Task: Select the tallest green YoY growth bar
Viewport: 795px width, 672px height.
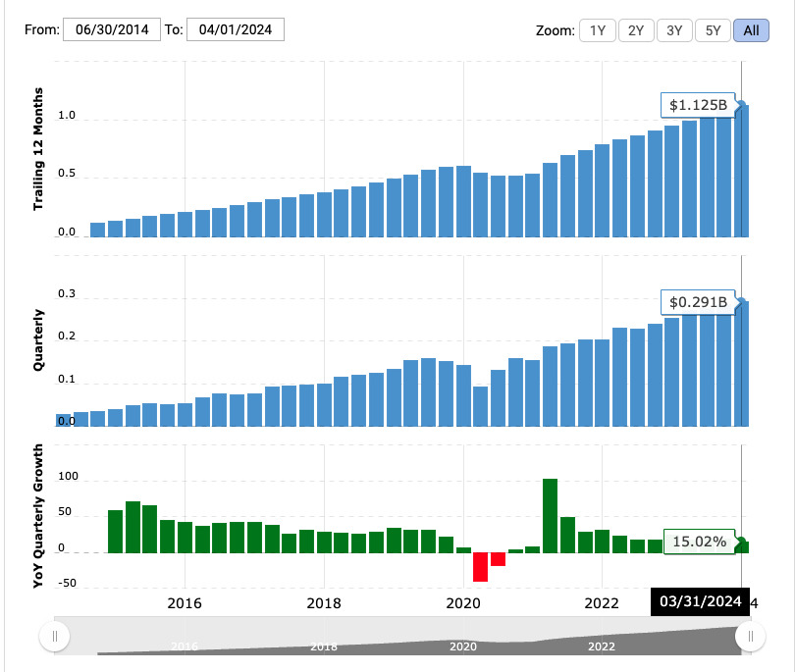Action: (550, 516)
